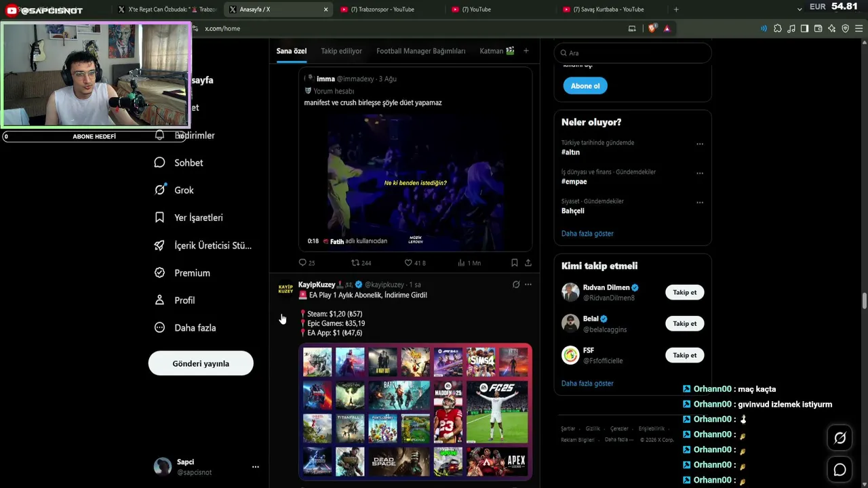
Task: Open Yer İşaretleri bookmarks
Action: click(x=189, y=218)
